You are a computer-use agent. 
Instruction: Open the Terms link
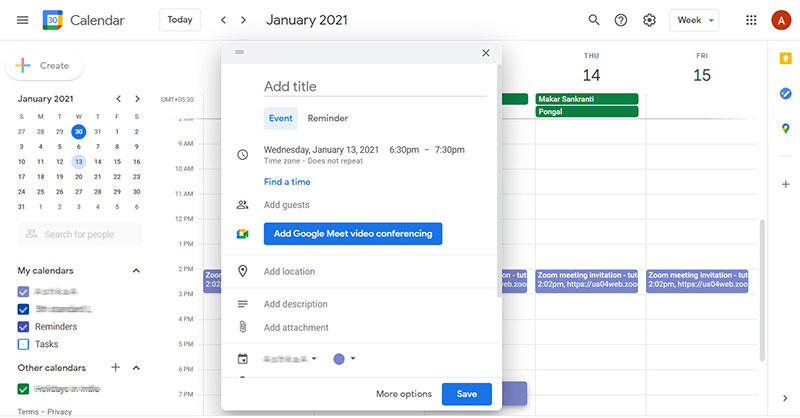click(28, 411)
